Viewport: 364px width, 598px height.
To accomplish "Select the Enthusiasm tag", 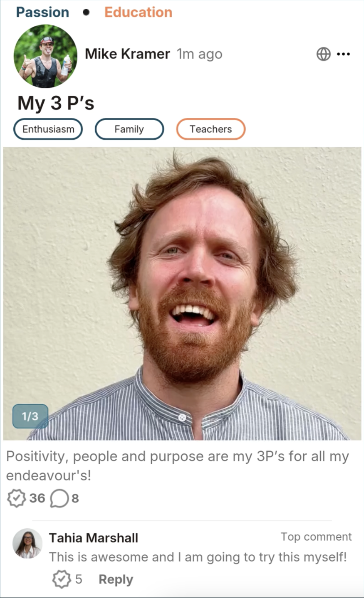I will coord(48,129).
